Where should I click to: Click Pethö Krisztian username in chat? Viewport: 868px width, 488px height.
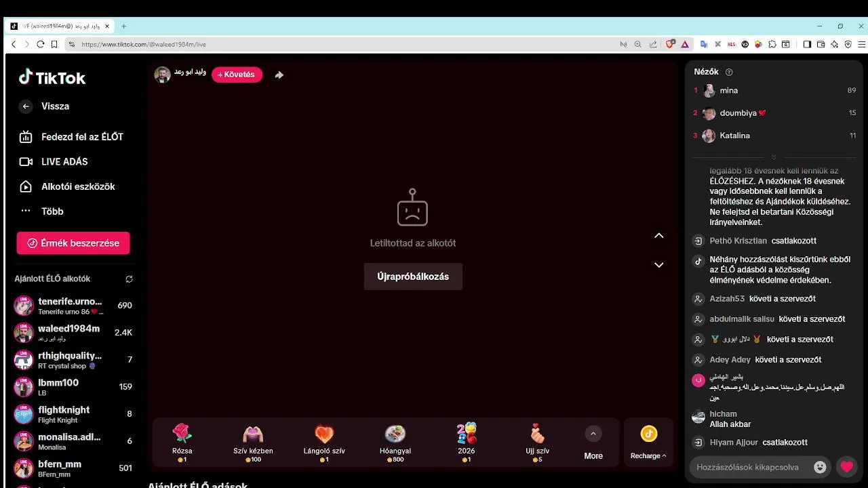[x=738, y=241]
